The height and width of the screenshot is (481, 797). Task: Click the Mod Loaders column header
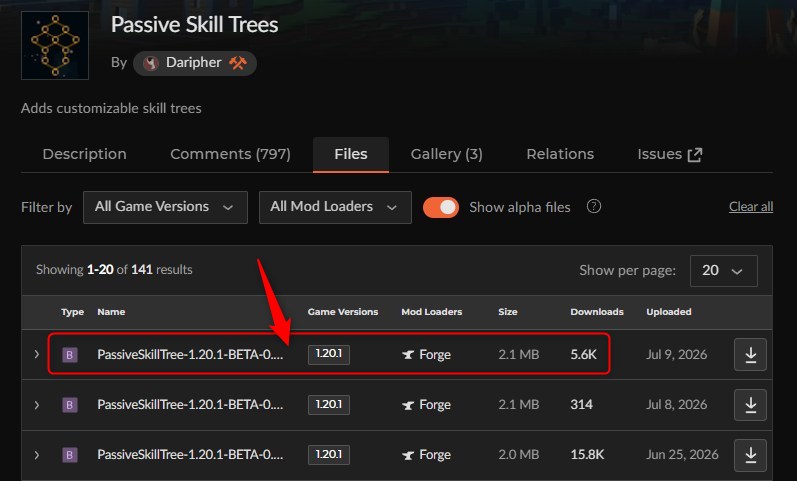(x=432, y=312)
